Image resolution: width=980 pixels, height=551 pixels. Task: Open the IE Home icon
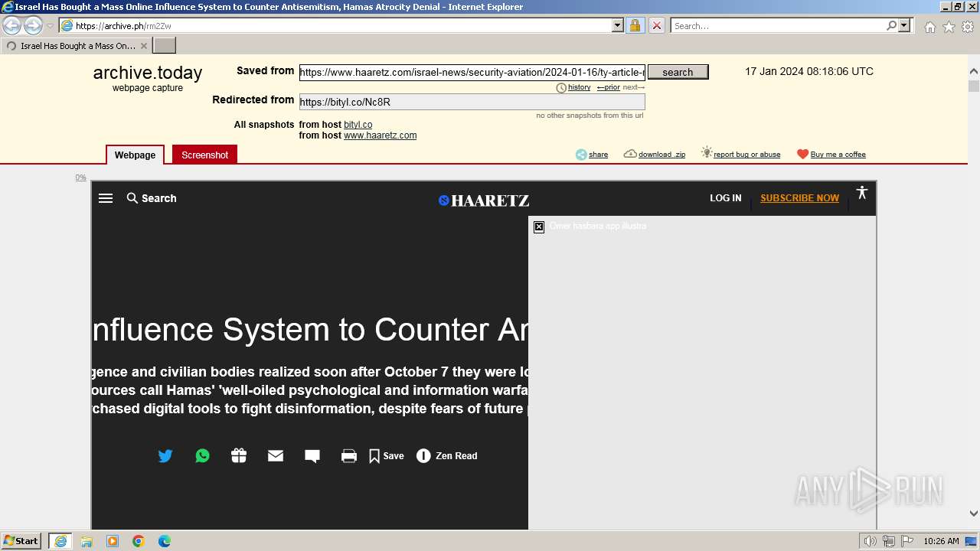tap(929, 27)
